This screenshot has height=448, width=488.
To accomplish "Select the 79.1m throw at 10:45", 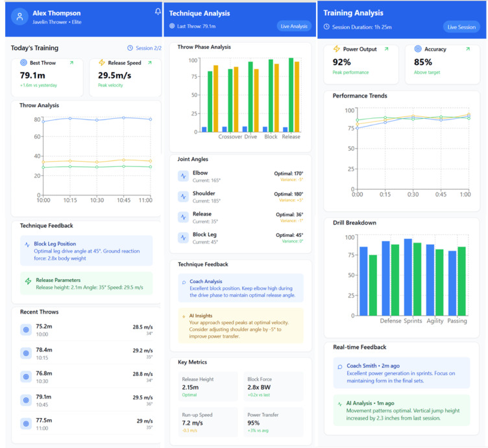I will (x=86, y=401).
